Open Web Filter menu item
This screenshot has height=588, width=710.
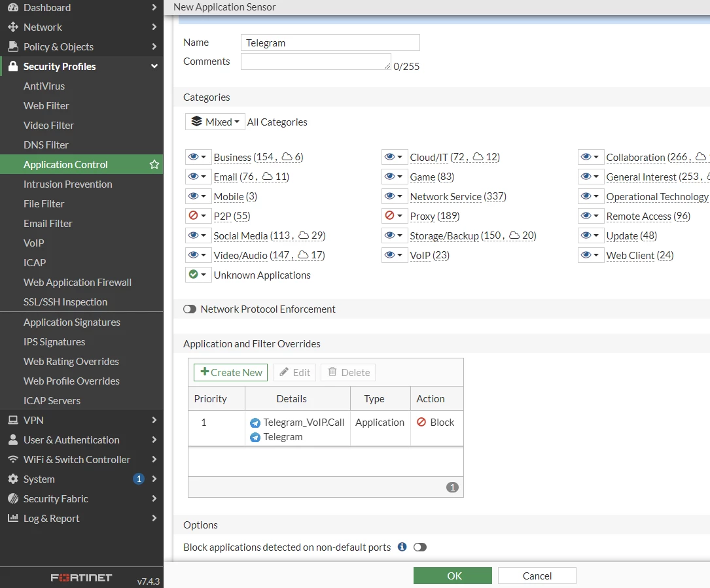46,105
